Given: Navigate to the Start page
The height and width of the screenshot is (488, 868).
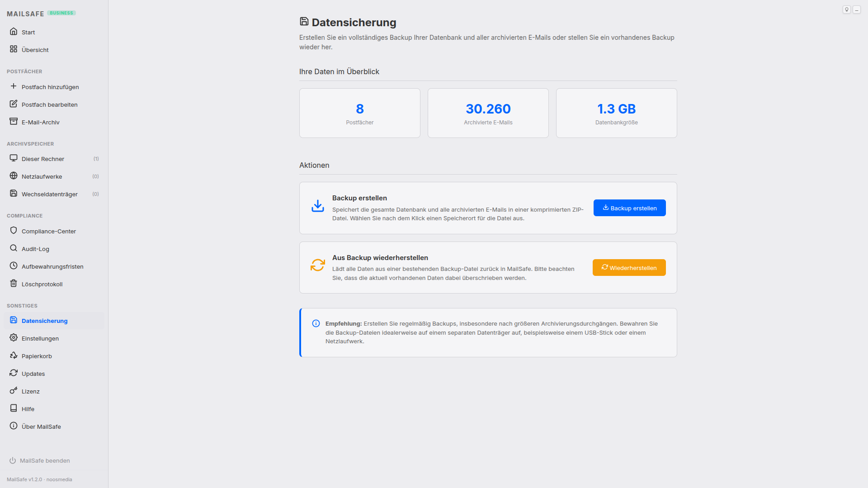Looking at the screenshot, I should coord(28,32).
